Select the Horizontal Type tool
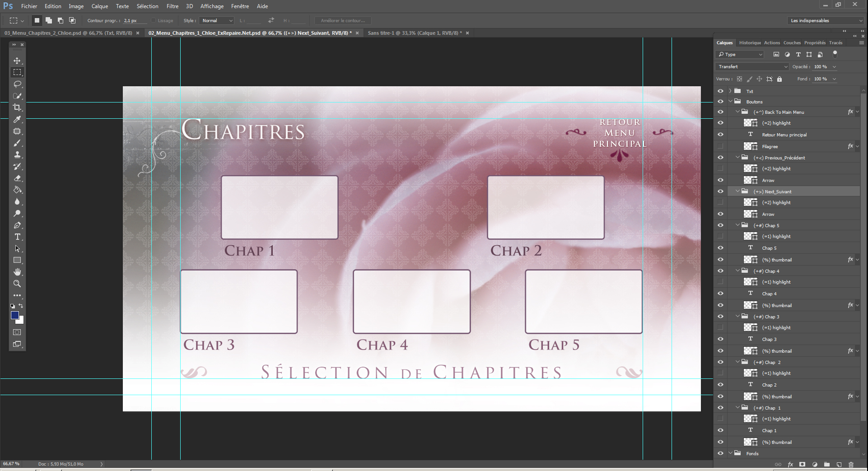Image resolution: width=868 pixels, height=471 pixels. click(17, 237)
